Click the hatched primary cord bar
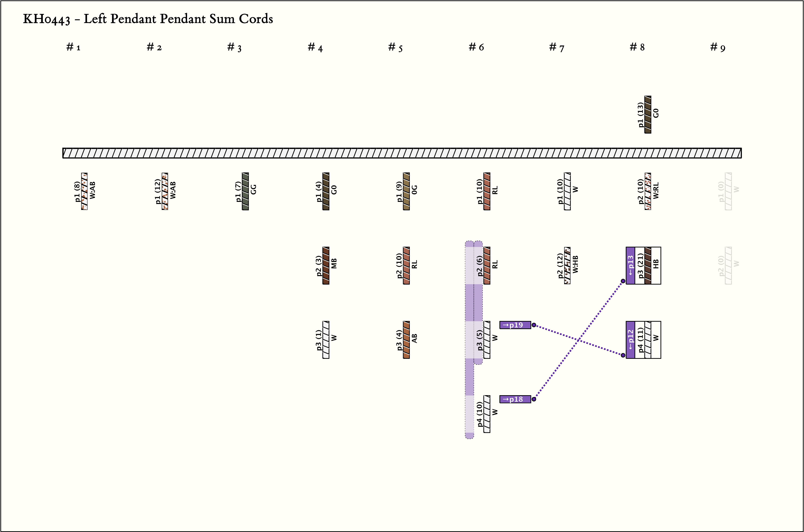Screen dimensions: 804x532 point(402,153)
